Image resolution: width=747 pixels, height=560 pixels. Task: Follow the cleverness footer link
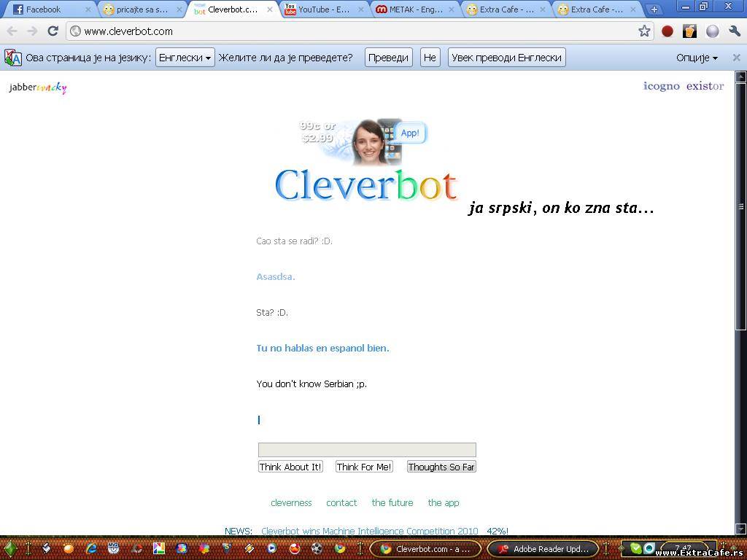coord(291,503)
